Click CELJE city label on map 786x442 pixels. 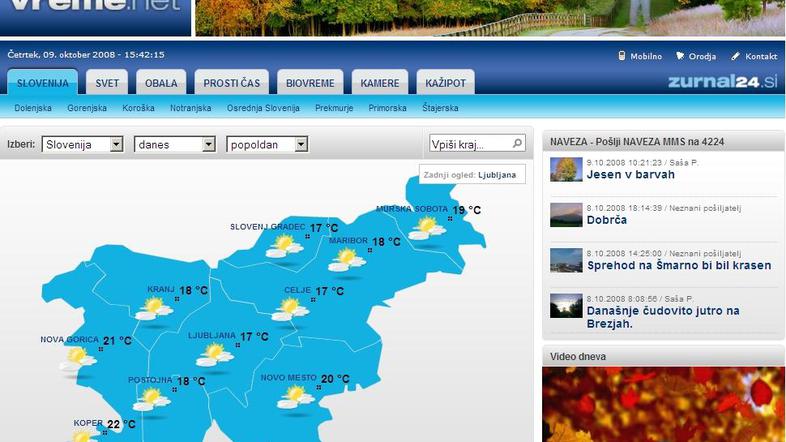click(297, 290)
